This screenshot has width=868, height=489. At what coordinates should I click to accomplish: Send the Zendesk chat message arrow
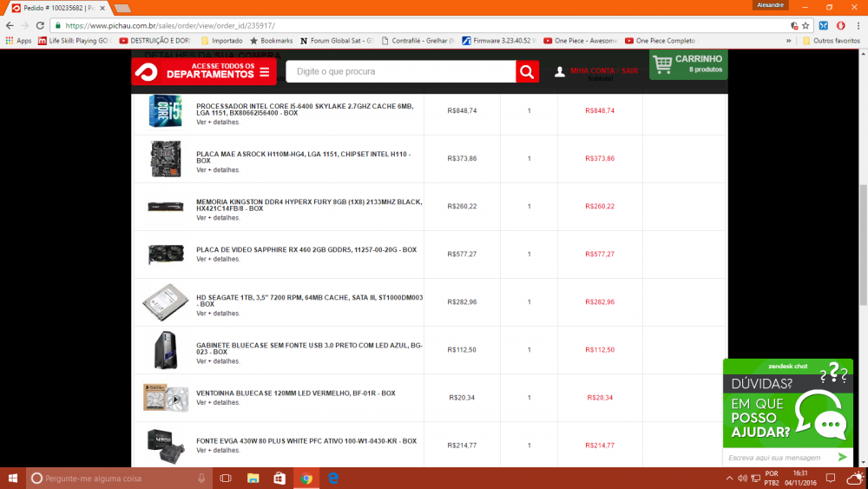point(842,457)
